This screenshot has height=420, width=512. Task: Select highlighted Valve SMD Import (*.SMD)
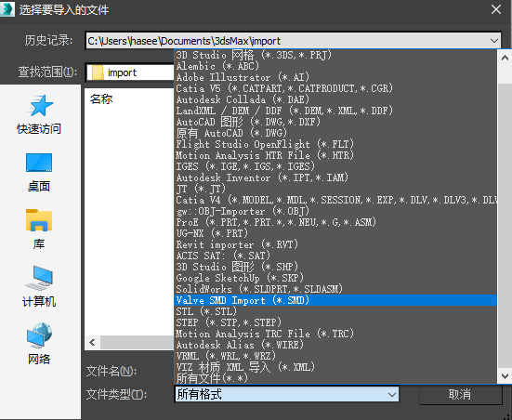[335, 300]
